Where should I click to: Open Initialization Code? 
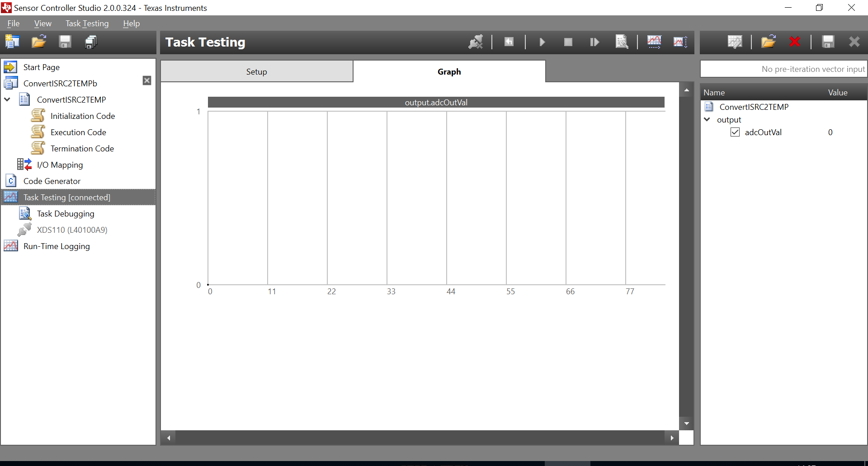click(83, 116)
